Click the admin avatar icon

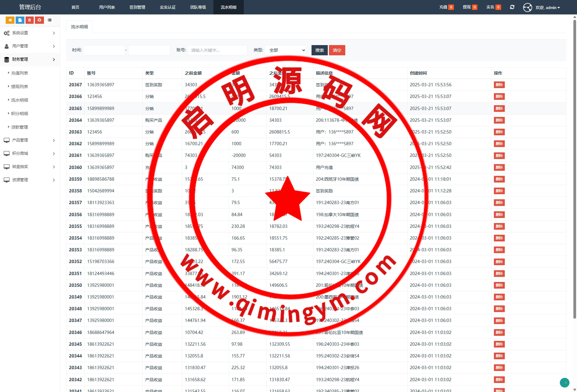coord(527,8)
